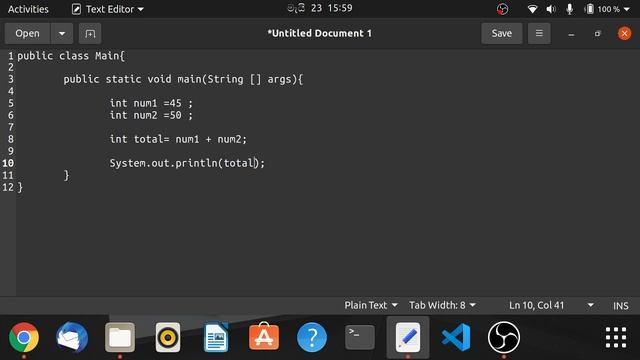Viewport: 640px width, 360px height.
Task: Open Google Chrome from the dock
Action: (x=24, y=337)
